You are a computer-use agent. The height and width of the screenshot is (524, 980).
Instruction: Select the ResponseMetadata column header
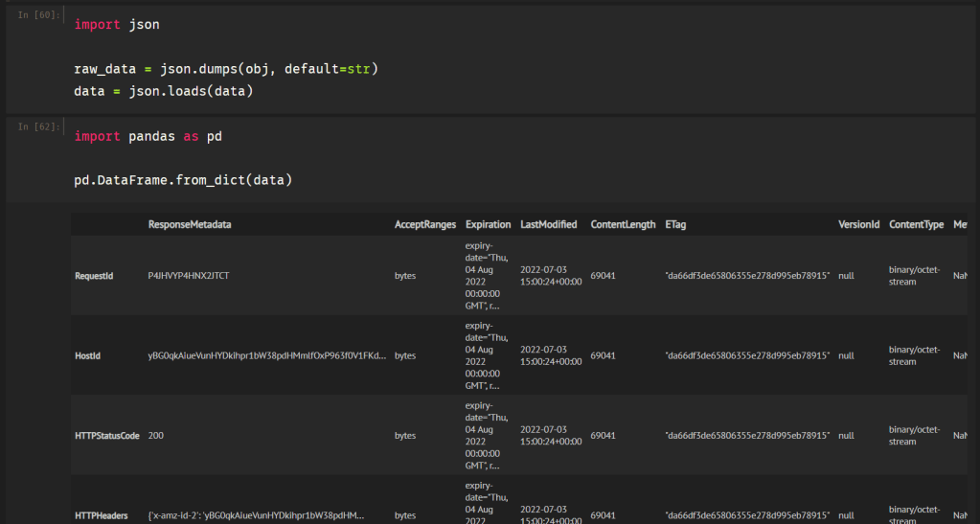pos(190,224)
